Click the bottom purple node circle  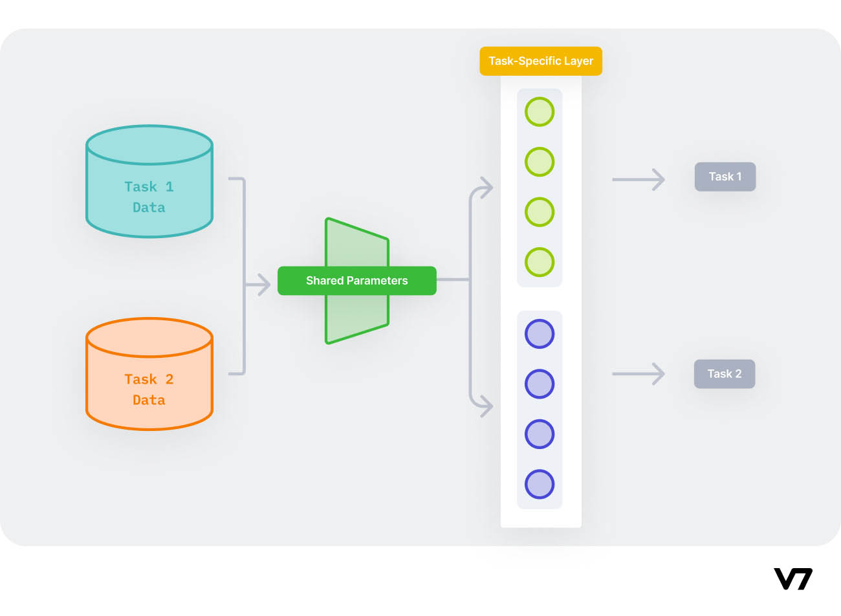point(540,484)
